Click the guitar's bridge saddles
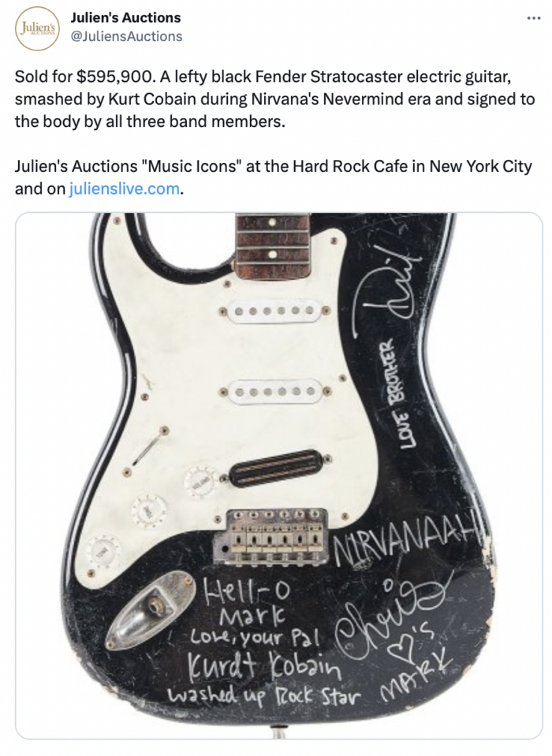The height and width of the screenshot is (756, 552). click(274, 535)
